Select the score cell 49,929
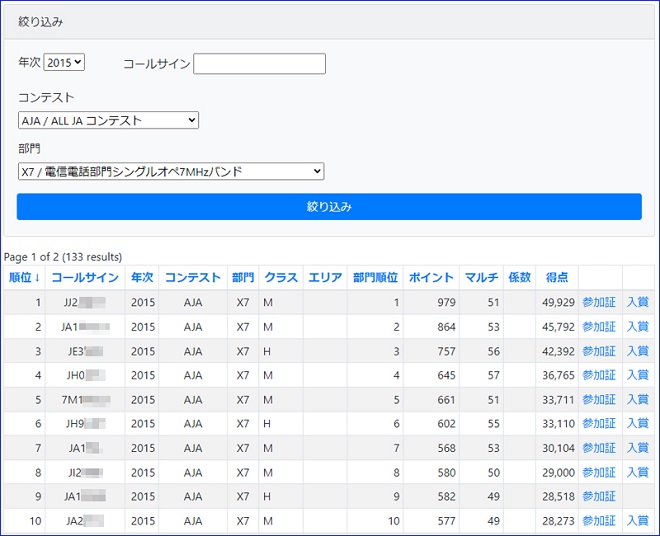This screenshot has height=536, width=660. pos(557,302)
